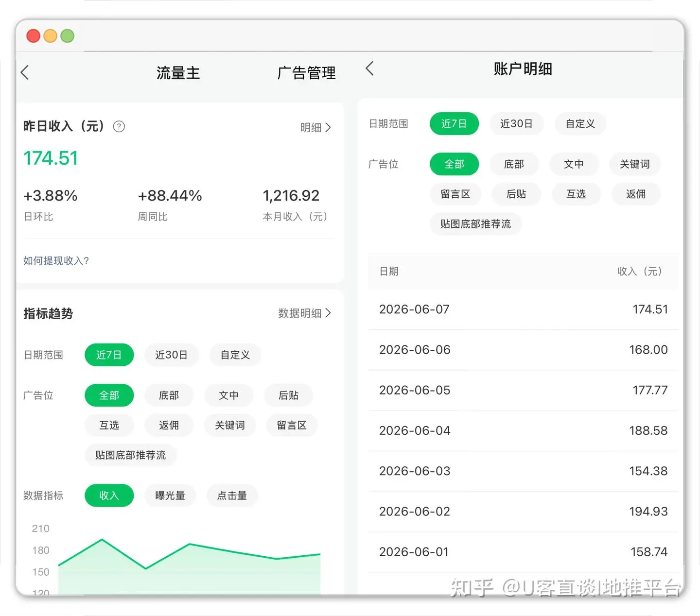The image size is (700, 616).
Task: Switch to the 流量主 tab
Action: [178, 73]
